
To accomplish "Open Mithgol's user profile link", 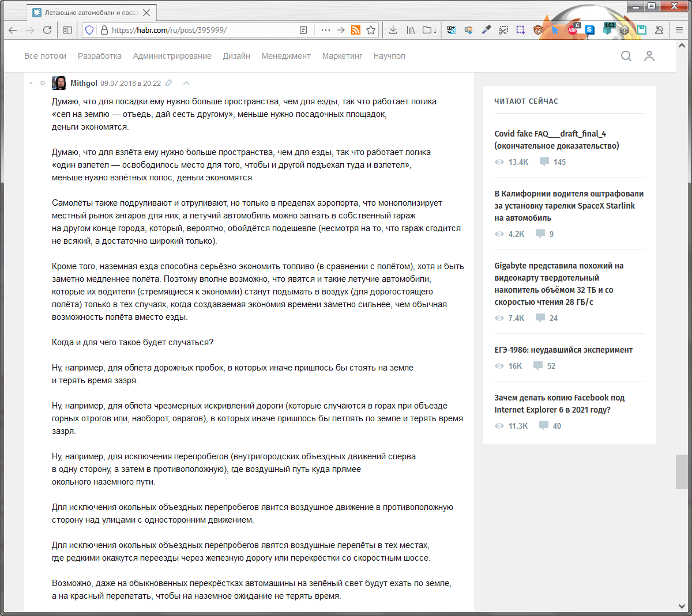I will click(84, 83).
